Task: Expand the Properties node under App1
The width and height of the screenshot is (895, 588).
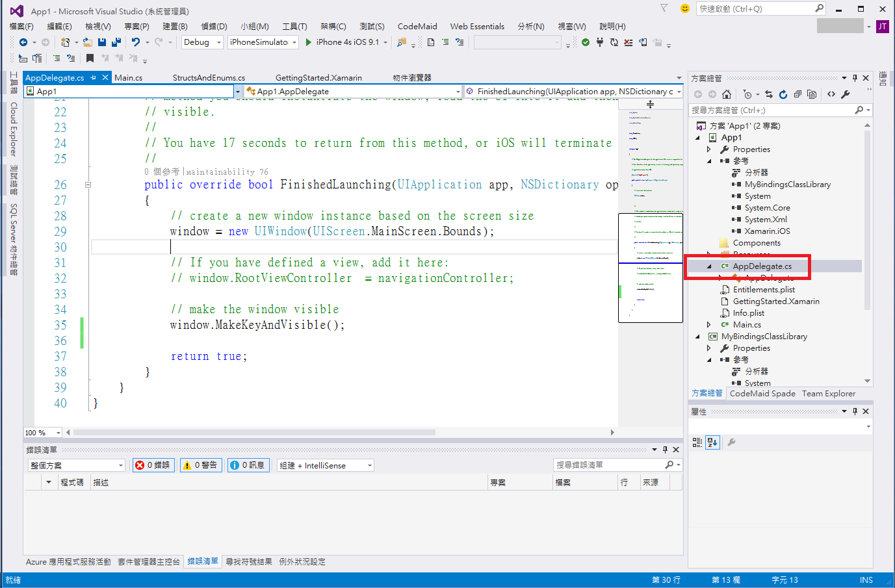Action: pyautogui.click(x=709, y=149)
